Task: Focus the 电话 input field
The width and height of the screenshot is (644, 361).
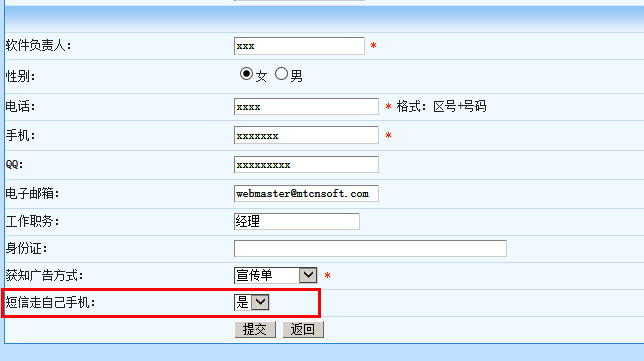Action: tap(306, 107)
